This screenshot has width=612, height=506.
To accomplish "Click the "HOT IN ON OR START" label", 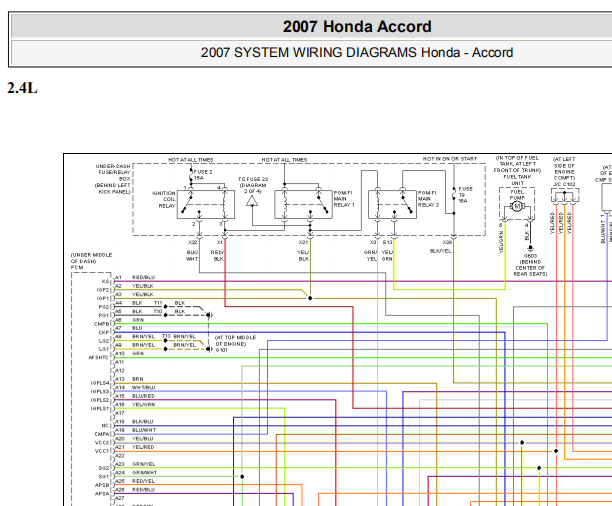I will click(450, 159).
